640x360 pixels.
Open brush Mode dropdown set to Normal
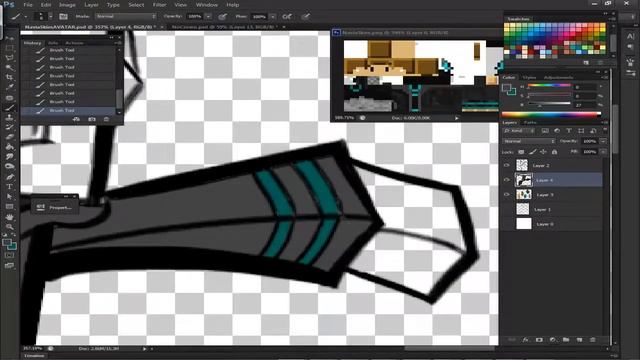pyautogui.click(x=125, y=16)
